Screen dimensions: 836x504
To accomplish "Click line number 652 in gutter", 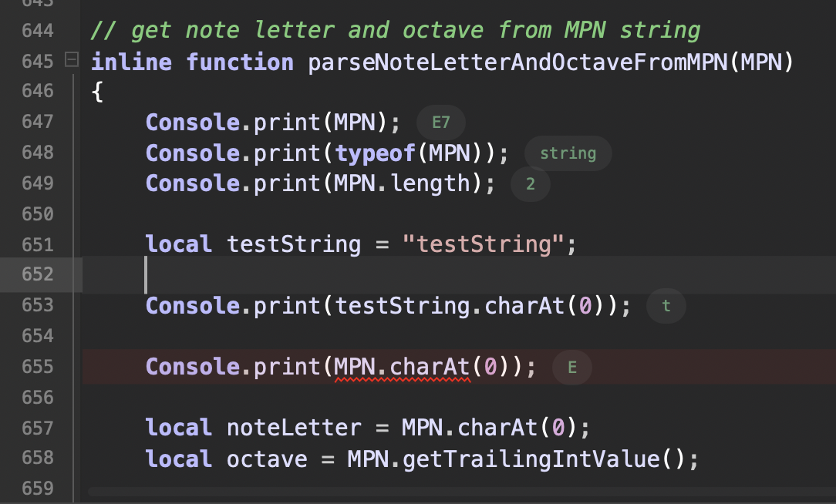I will 38,274.
